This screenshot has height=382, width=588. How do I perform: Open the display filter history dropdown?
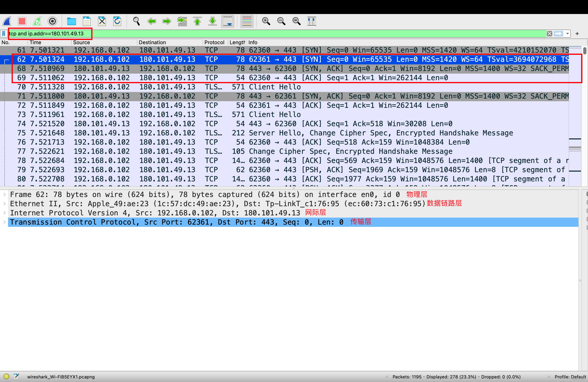pos(567,34)
